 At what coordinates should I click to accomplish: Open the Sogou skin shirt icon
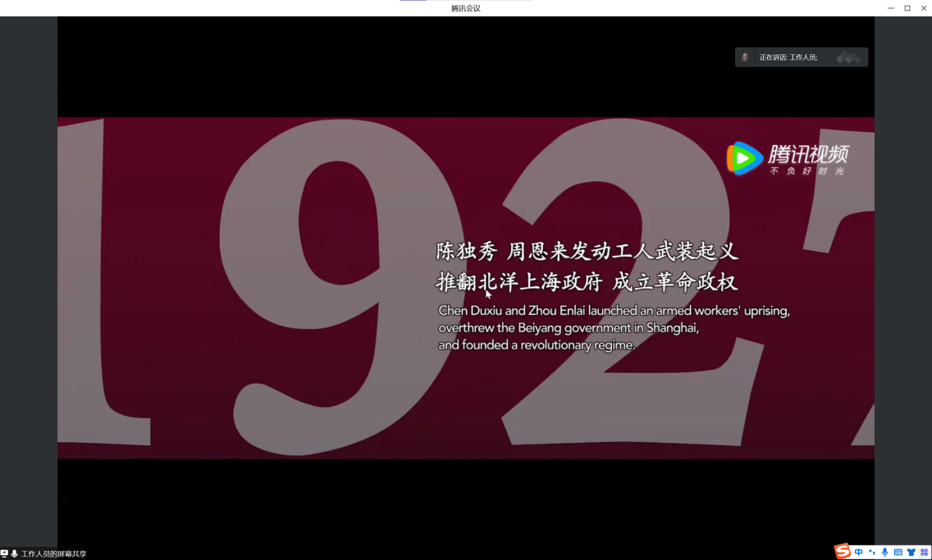coord(911,553)
